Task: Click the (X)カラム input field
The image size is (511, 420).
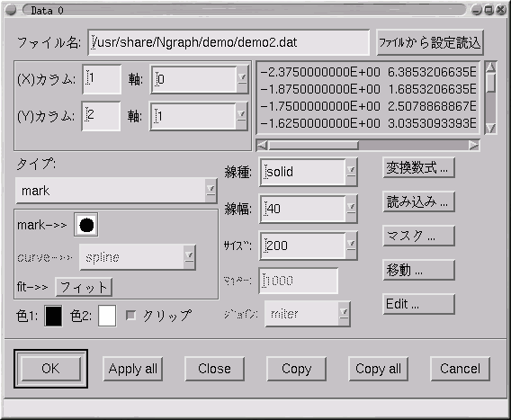Action: point(102,79)
